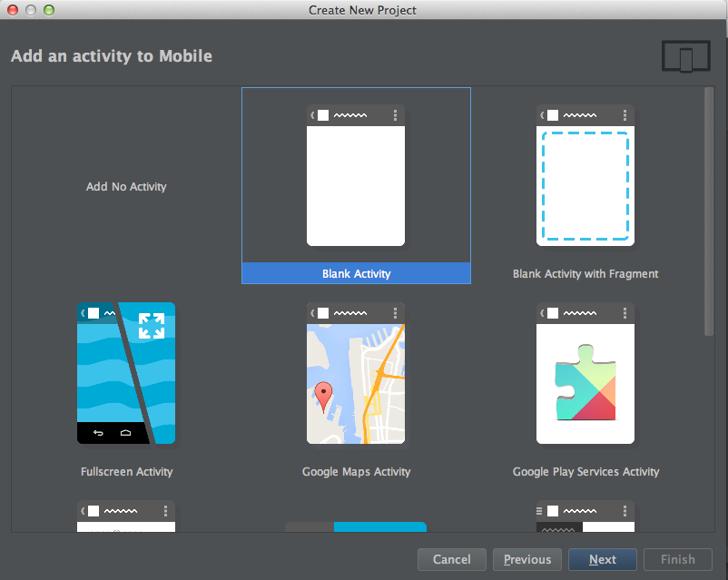The height and width of the screenshot is (580, 728).
Task: Click the Google Maps Activity label
Action: click(356, 472)
